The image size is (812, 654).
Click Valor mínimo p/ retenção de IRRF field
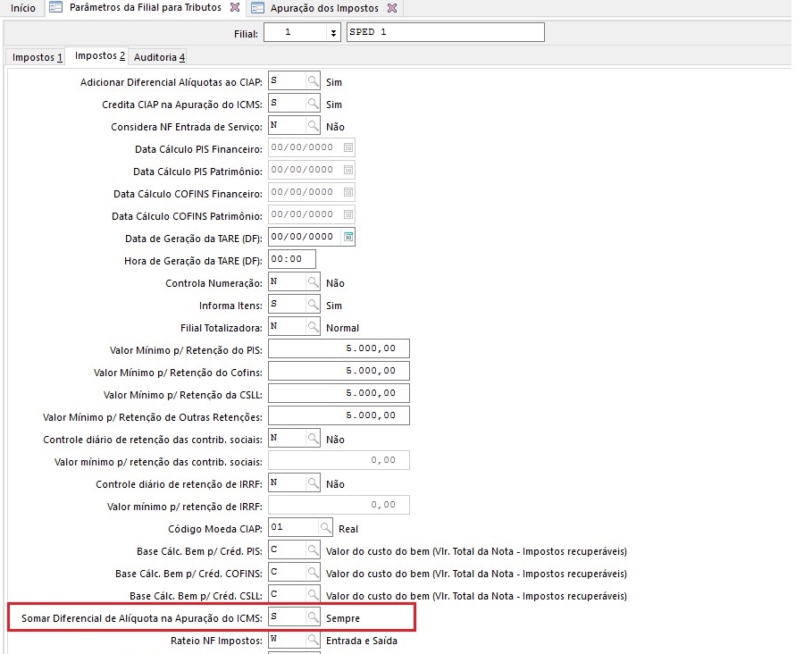[339, 505]
